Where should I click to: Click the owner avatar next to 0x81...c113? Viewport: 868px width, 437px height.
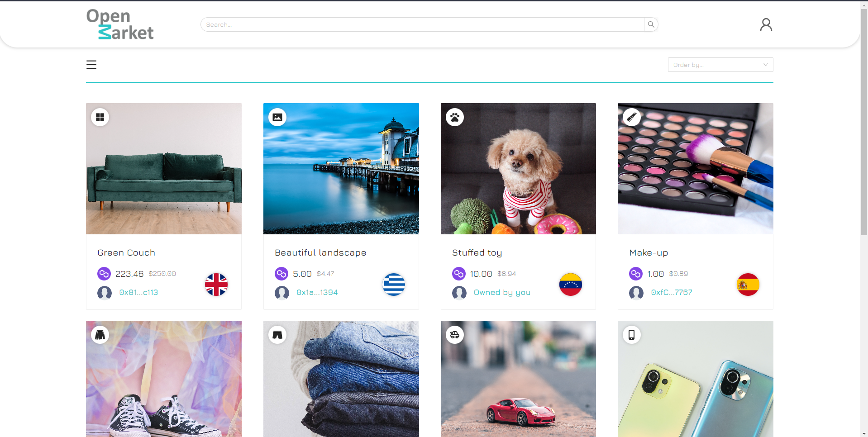tap(105, 293)
